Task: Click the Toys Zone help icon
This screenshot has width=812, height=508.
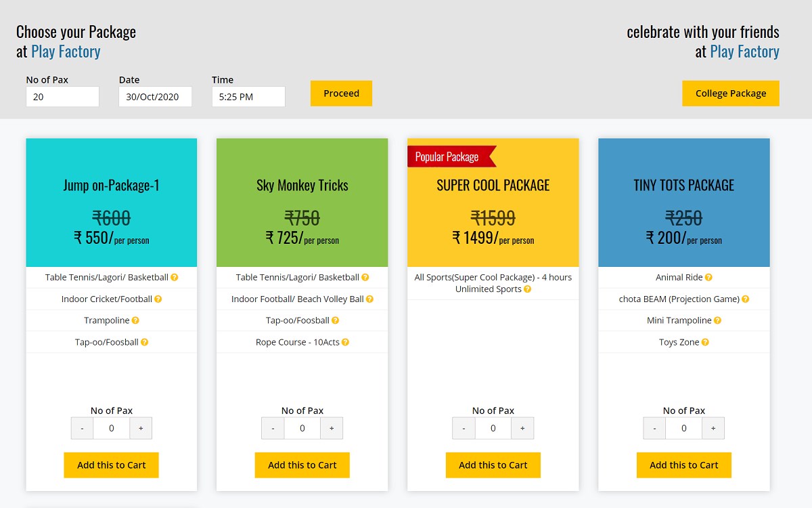Action: click(x=706, y=342)
